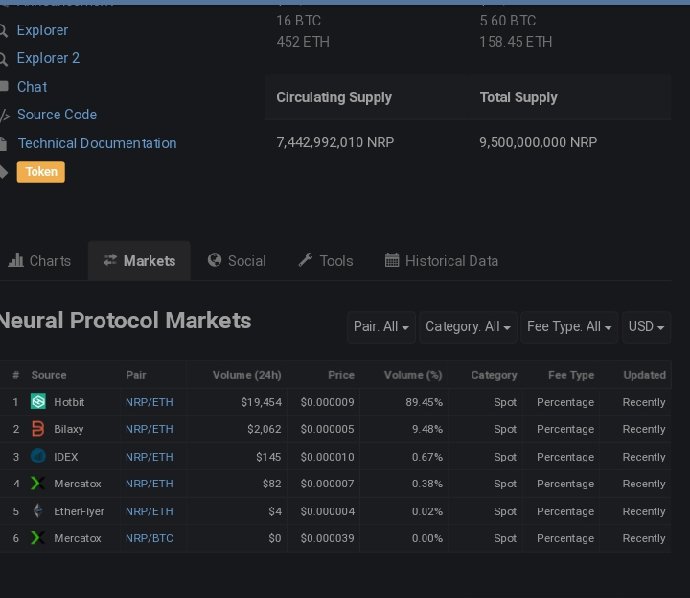
Task: Open the Technical Documentation link
Action: tap(97, 143)
